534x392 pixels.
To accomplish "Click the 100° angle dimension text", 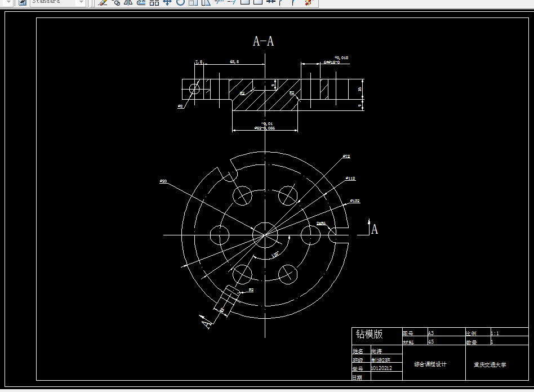I will point(275,255).
